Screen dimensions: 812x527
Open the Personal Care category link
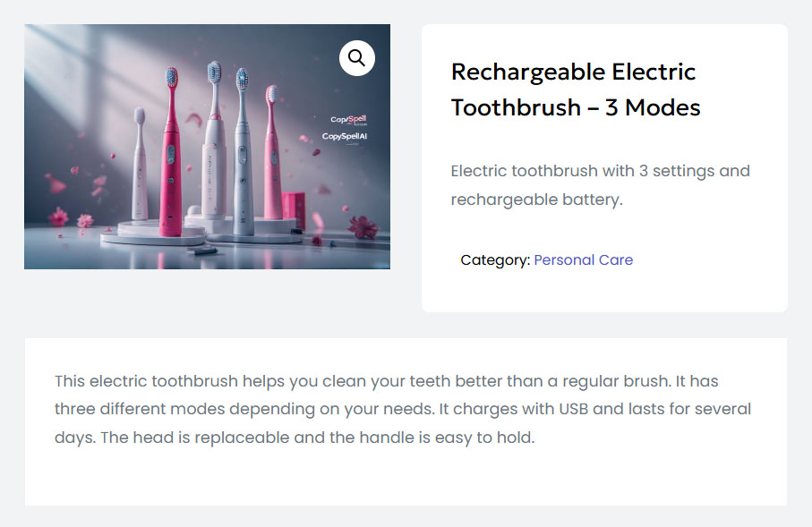pos(583,260)
